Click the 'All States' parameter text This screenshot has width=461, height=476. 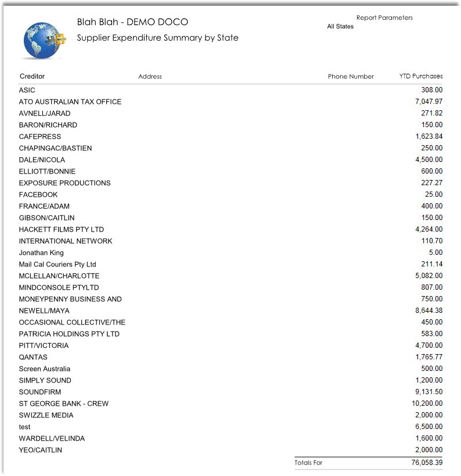point(340,26)
